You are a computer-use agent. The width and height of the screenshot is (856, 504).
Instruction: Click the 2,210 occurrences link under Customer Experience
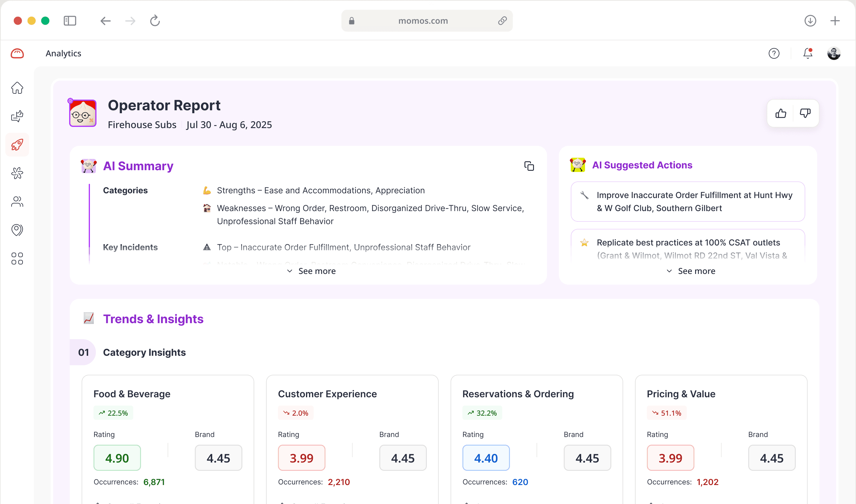coord(339,482)
